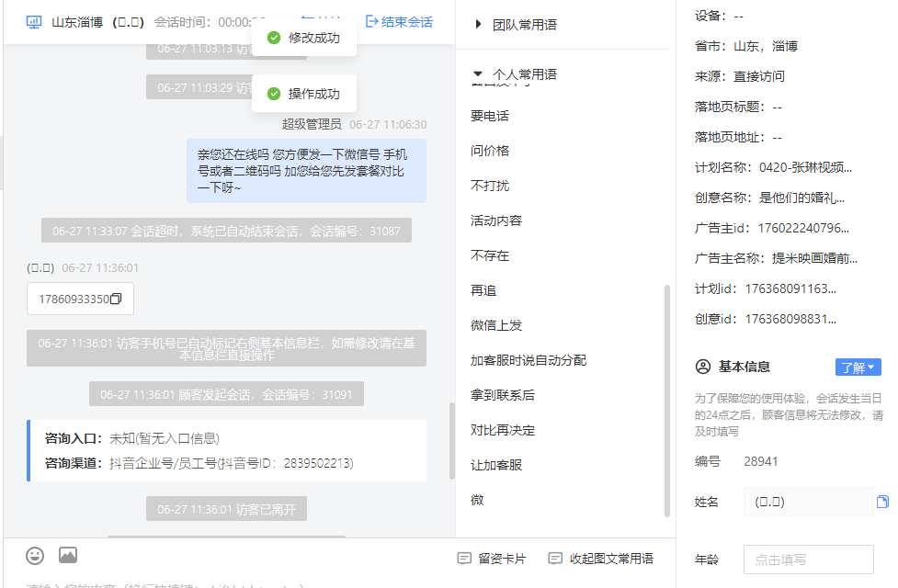Click the 计划id value

790,289
